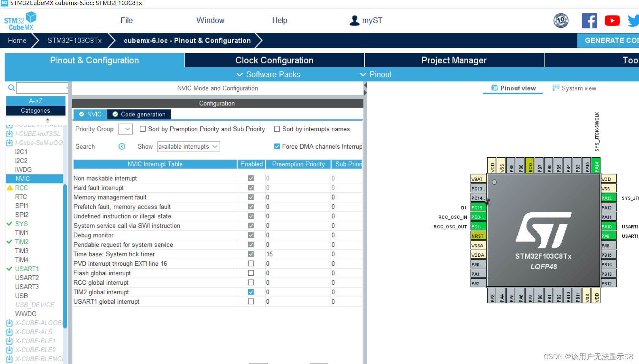Open the STM32CubeMX logo home

[20, 21]
